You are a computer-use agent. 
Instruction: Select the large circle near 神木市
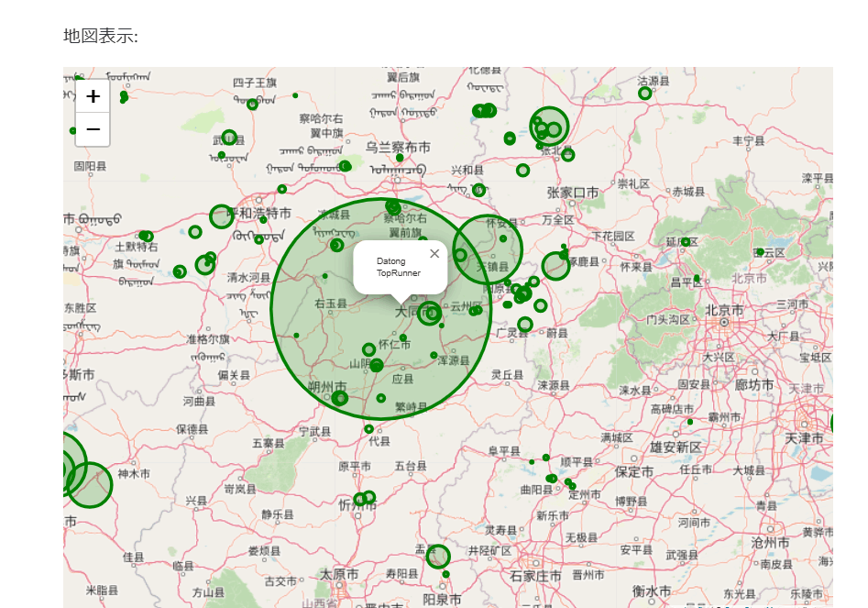point(90,485)
